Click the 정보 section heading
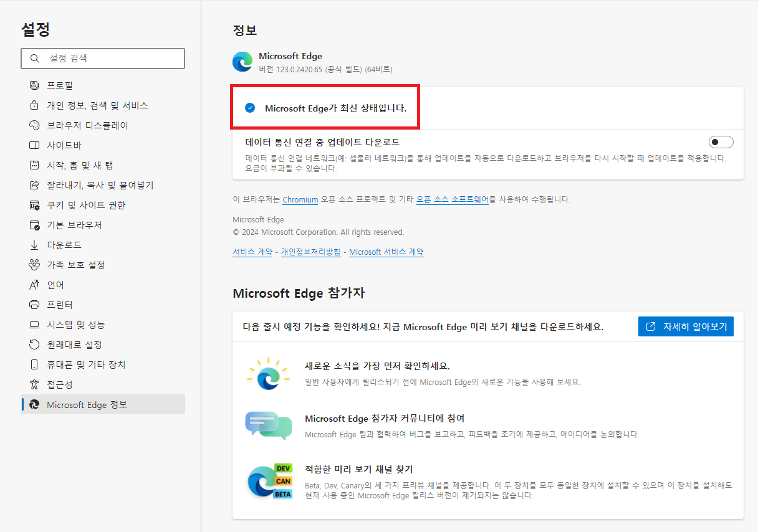The width and height of the screenshot is (758, 532). [244, 30]
